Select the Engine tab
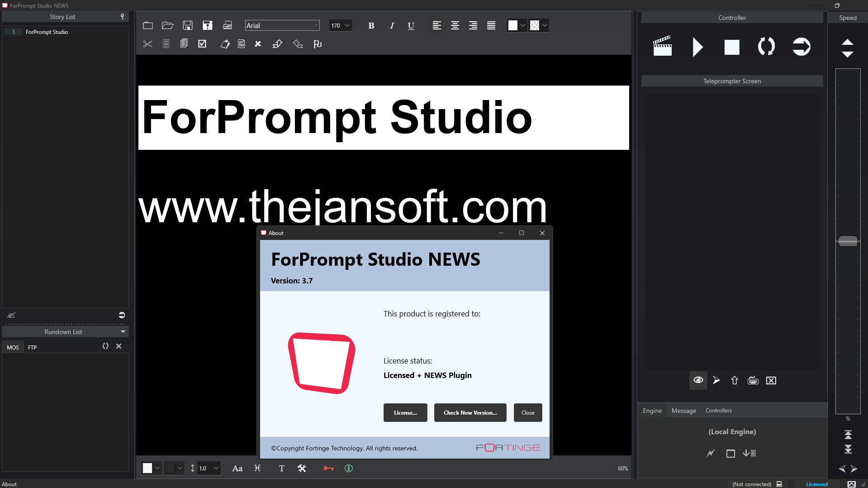Screen dimensions: 868x488 (652, 411)
